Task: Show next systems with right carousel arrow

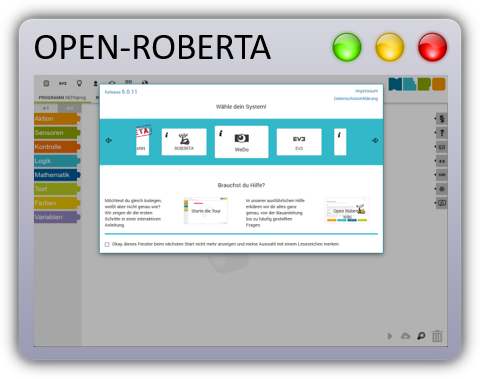Action: (375, 140)
